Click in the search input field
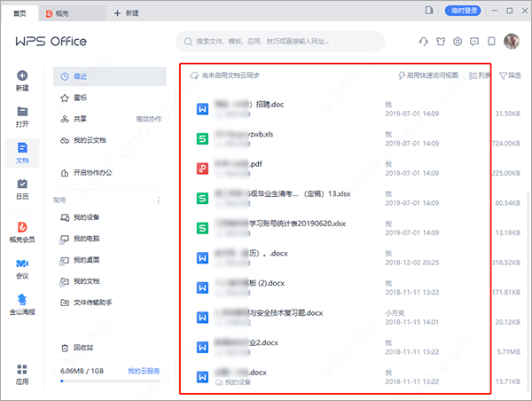 click(282, 42)
